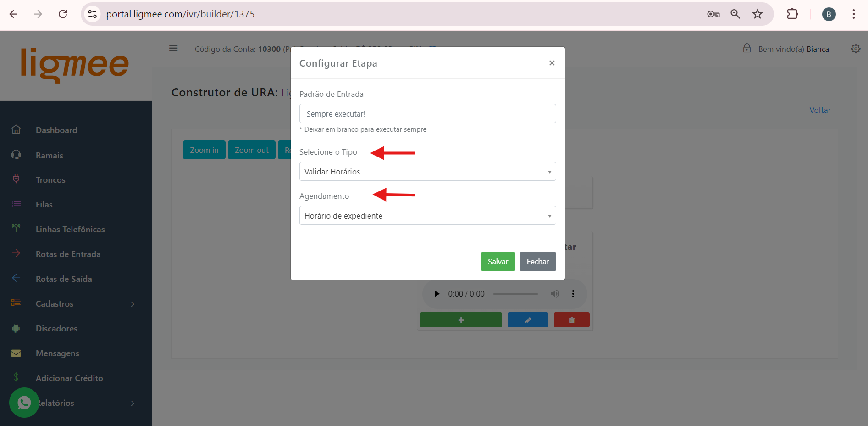Open Ramais in the sidebar
This screenshot has width=868, height=426.
(50, 156)
